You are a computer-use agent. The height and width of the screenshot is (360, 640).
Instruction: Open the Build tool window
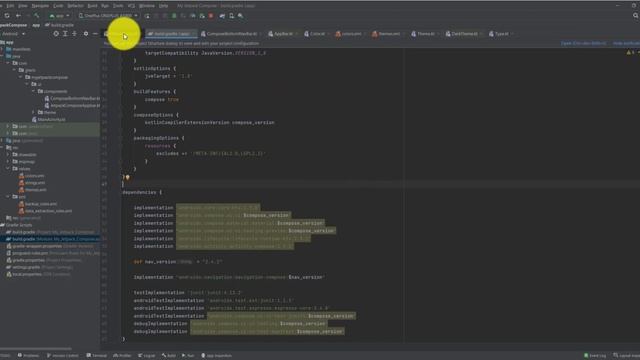169,356
